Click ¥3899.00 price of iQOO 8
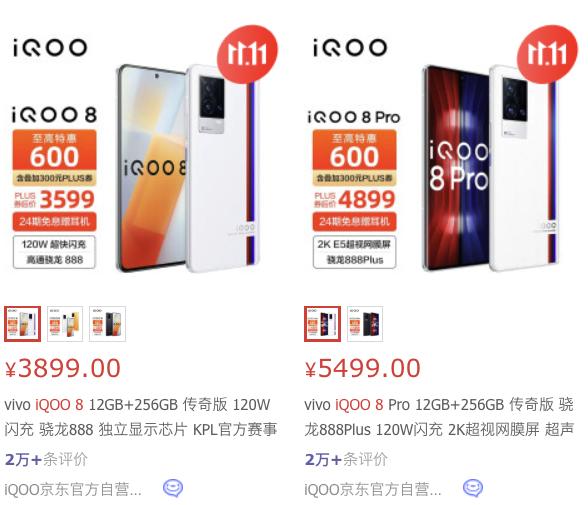The image size is (588, 505). (63, 368)
